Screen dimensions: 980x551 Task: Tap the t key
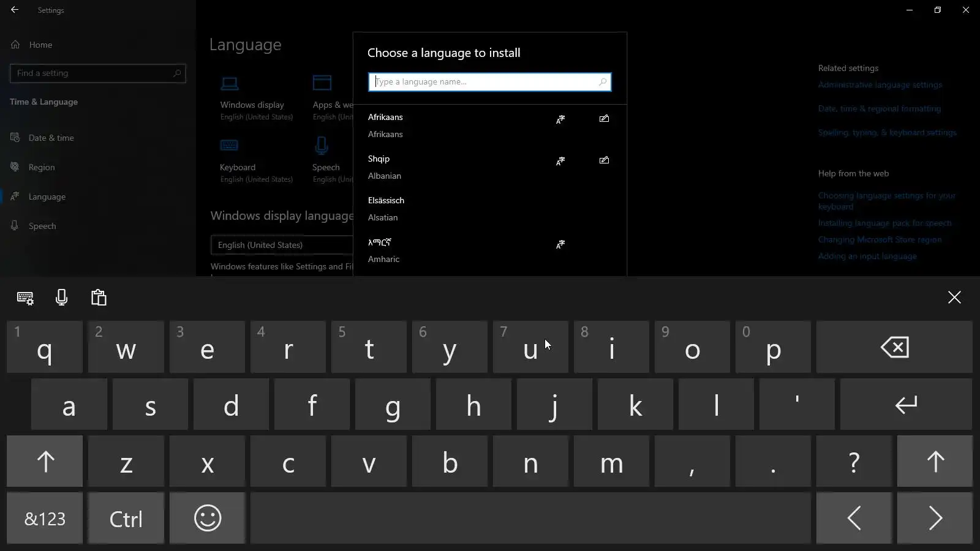(369, 347)
